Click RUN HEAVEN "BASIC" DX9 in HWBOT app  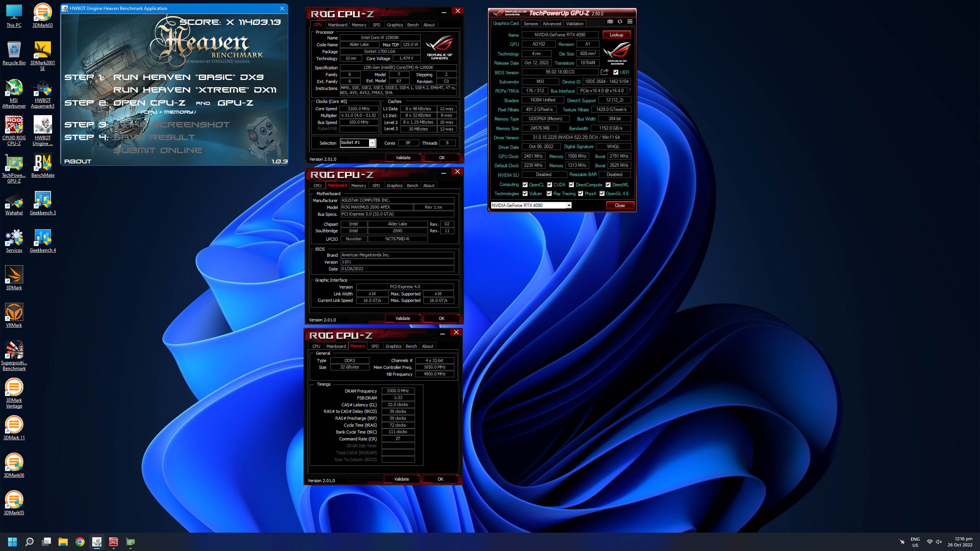[x=188, y=77]
